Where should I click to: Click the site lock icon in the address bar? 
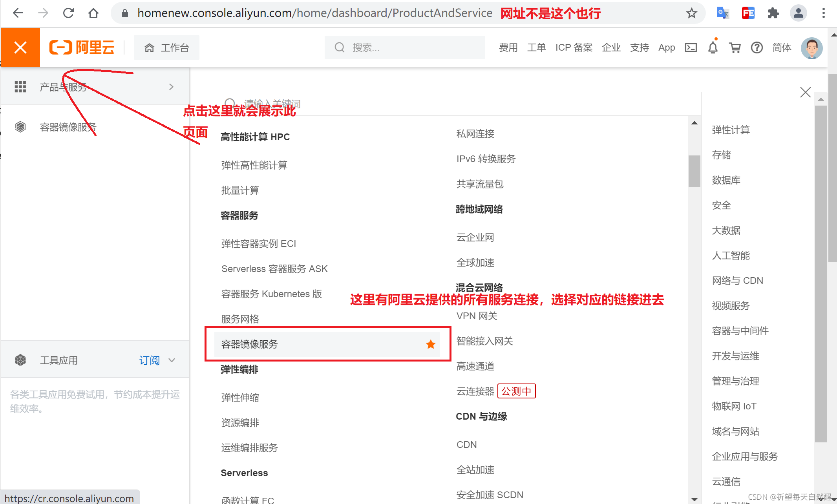tap(125, 13)
